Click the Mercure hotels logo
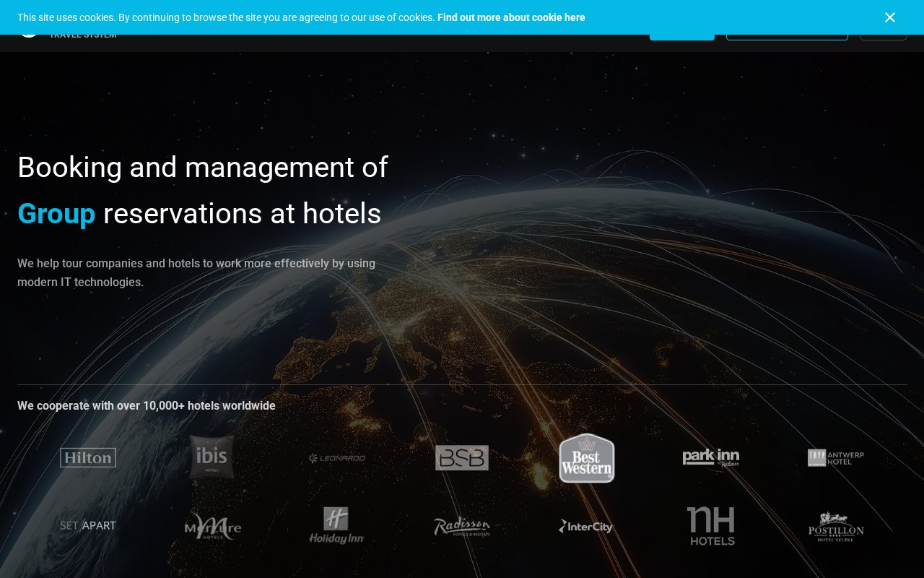 [212, 526]
